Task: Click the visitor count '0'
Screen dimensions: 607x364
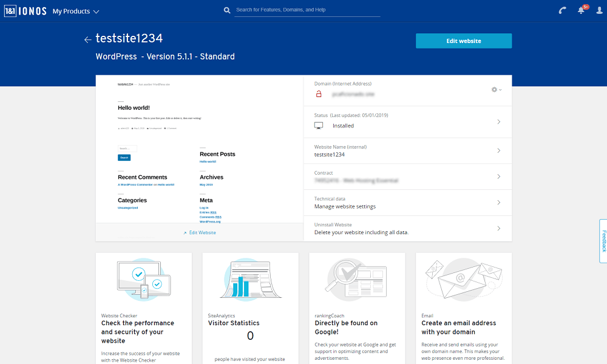Action: [x=251, y=335]
